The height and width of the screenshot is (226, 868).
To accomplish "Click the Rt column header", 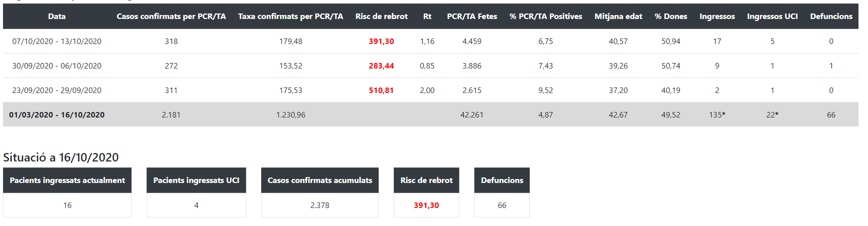I will click(427, 16).
